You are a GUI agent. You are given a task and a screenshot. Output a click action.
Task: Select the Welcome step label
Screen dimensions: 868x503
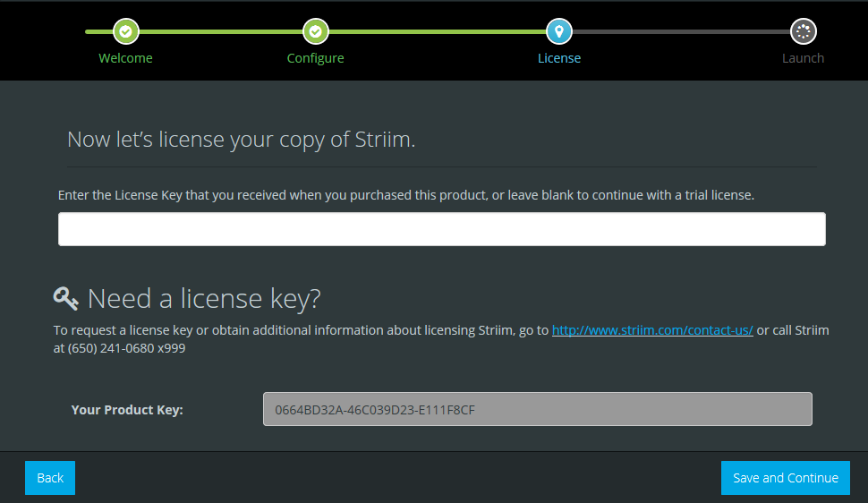click(125, 58)
